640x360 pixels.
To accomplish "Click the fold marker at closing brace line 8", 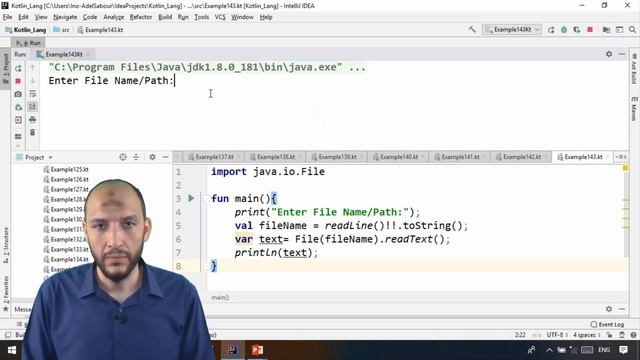I will pos(206,266).
